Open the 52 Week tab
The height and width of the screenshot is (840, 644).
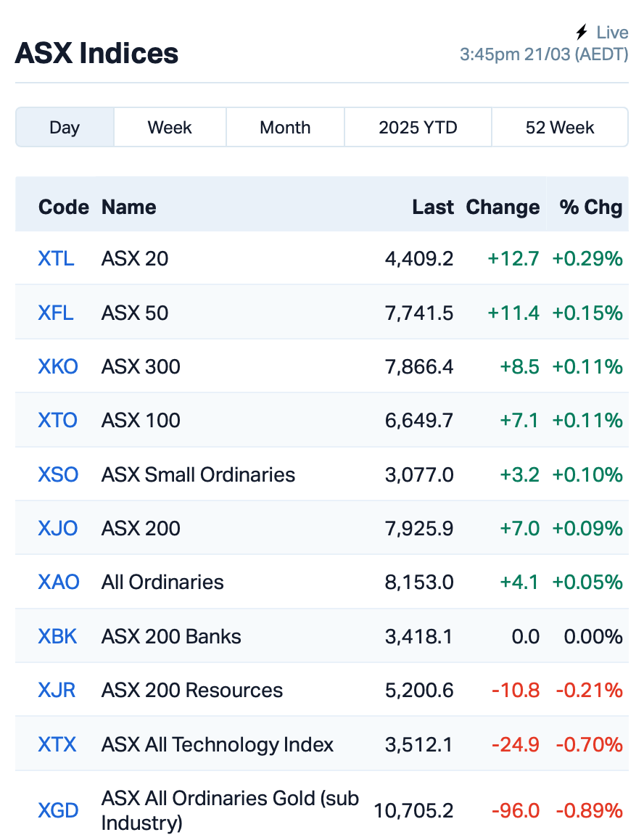tap(560, 128)
